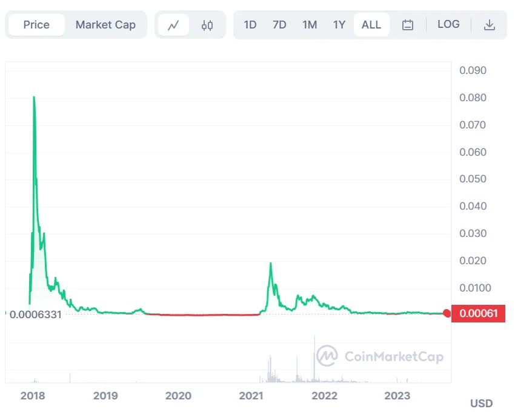The image size is (515, 420).
Task: Click the 2020 x-axis label
Action: click(x=178, y=396)
